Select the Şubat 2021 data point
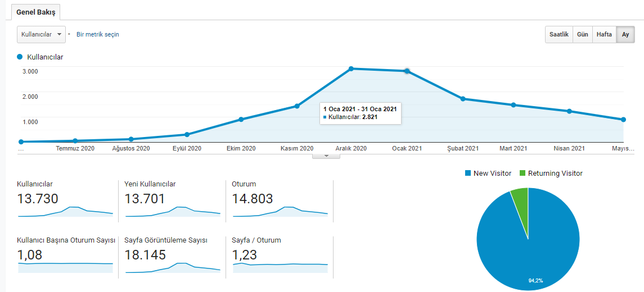The image size is (644, 292). pyautogui.click(x=463, y=99)
